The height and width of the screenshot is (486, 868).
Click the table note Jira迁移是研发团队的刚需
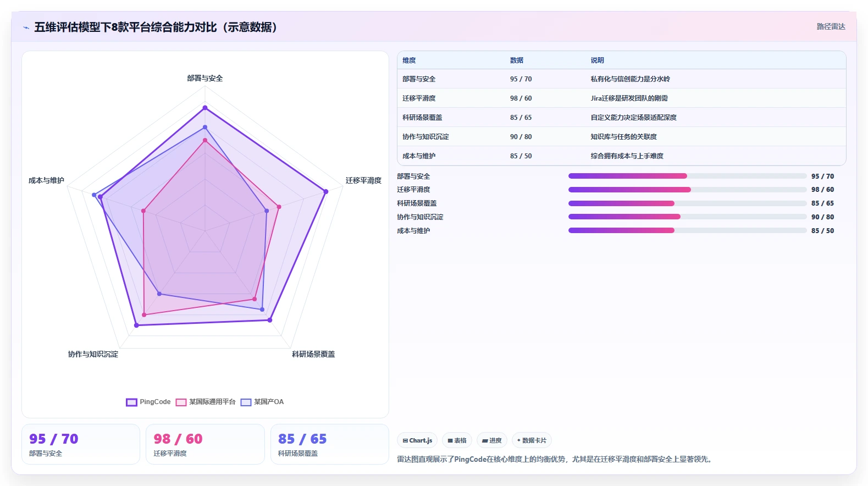(629, 98)
